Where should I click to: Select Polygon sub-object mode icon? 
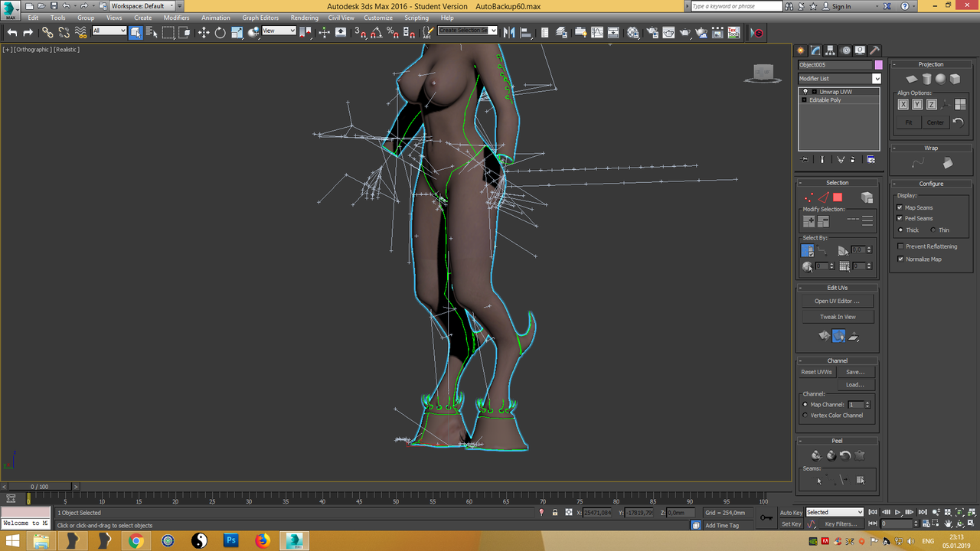838,197
